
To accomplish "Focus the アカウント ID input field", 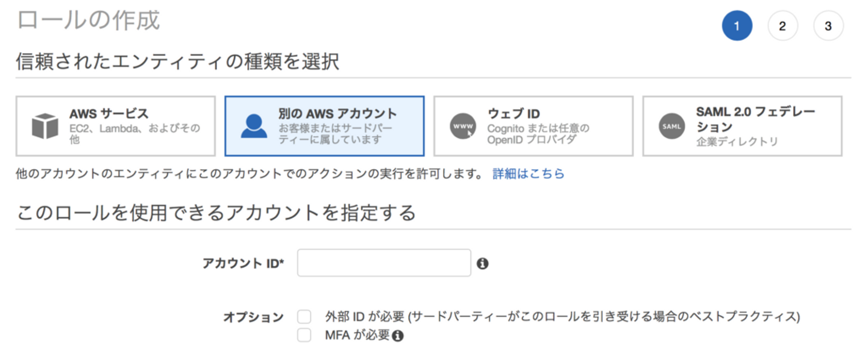I will [384, 263].
